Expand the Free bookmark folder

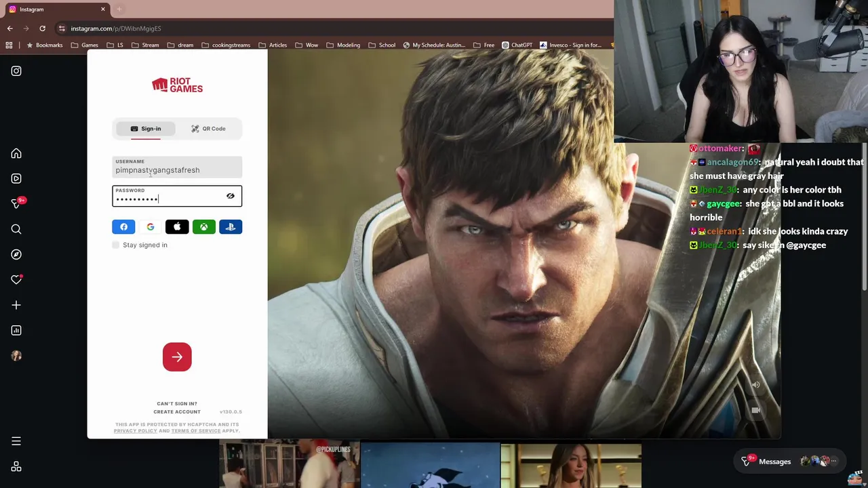(484, 45)
